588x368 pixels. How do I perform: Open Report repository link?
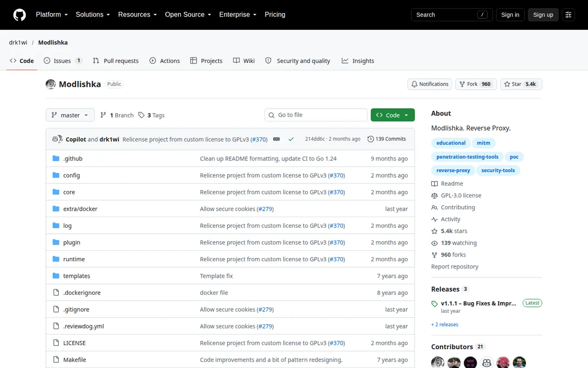click(455, 267)
